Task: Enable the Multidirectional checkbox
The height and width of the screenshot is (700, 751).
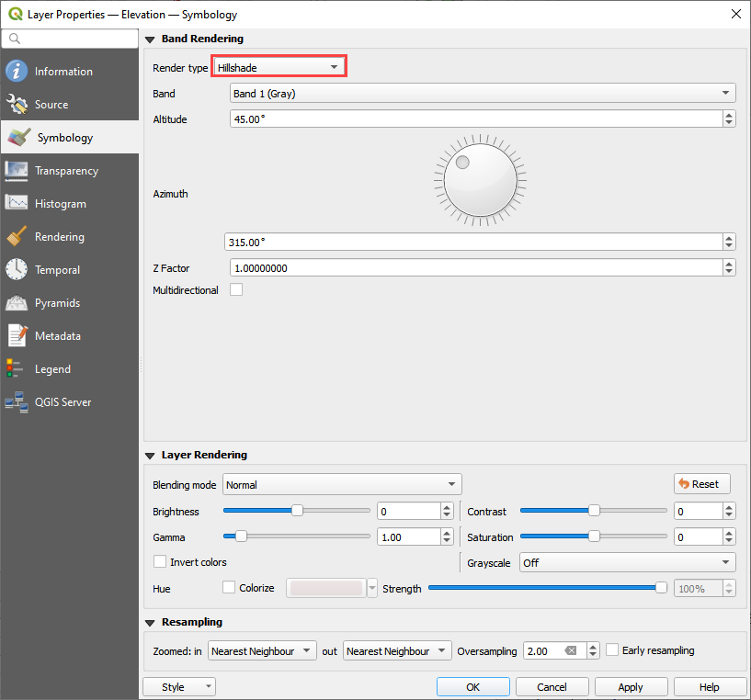Action: [236, 290]
